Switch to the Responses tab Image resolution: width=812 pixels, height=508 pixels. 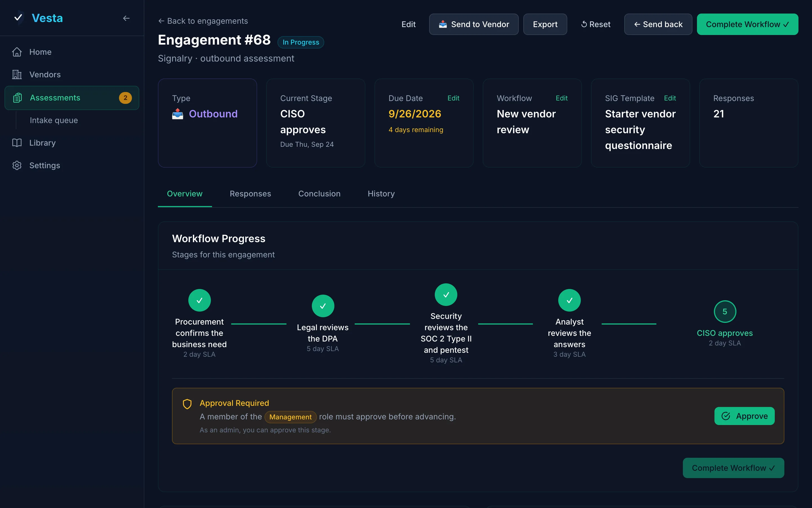[x=250, y=194]
